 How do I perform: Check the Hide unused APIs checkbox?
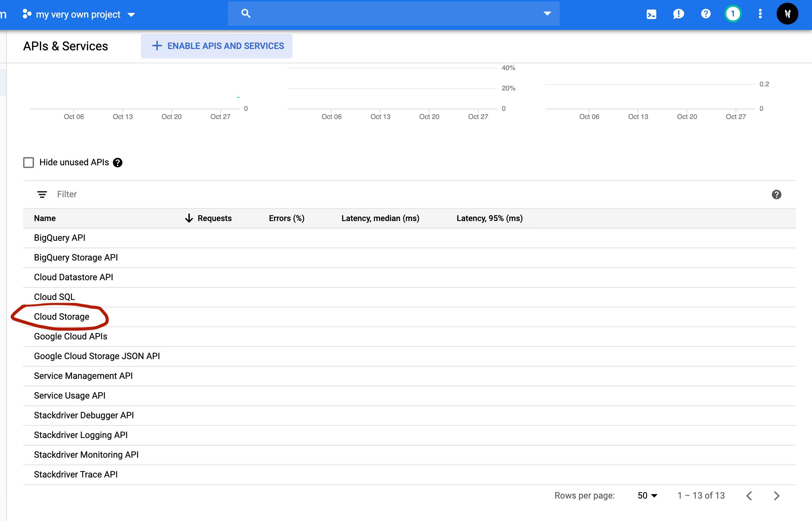(29, 163)
